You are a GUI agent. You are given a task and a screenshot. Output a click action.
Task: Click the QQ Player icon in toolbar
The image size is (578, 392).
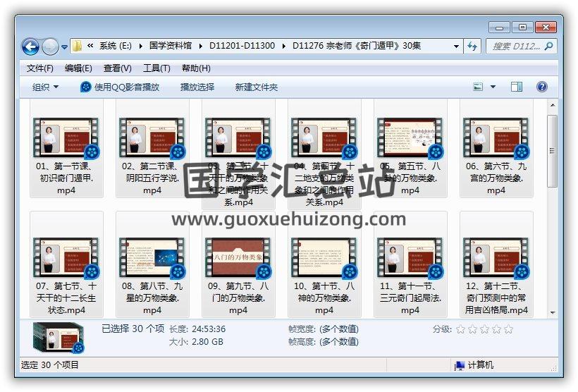pyautogui.click(x=86, y=87)
